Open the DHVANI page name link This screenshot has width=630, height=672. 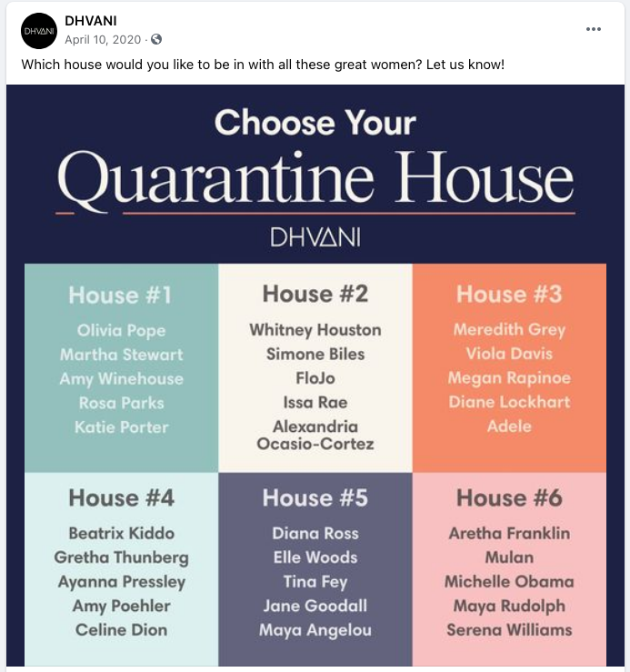[x=90, y=21]
